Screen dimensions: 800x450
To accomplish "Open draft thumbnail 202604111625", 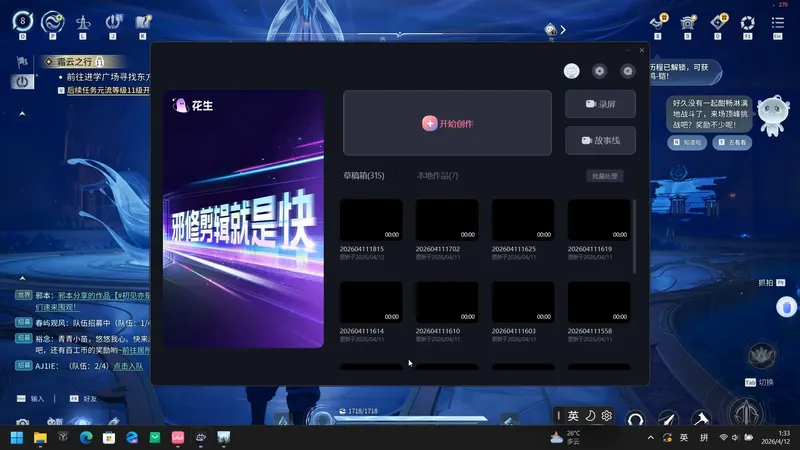I will (x=523, y=220).
